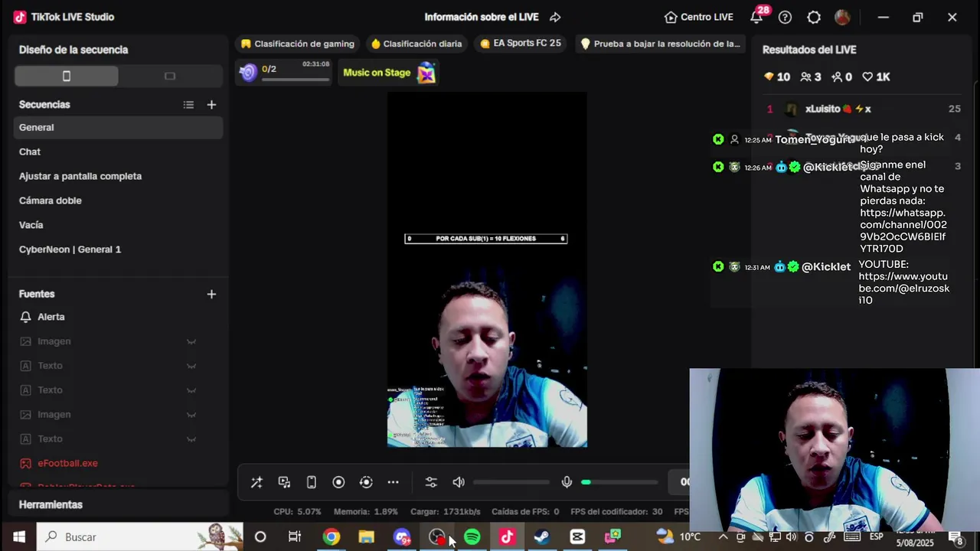Select CyberNeon | General 1 scene
The width and height of the screenshot is (980, 551).
118,249
